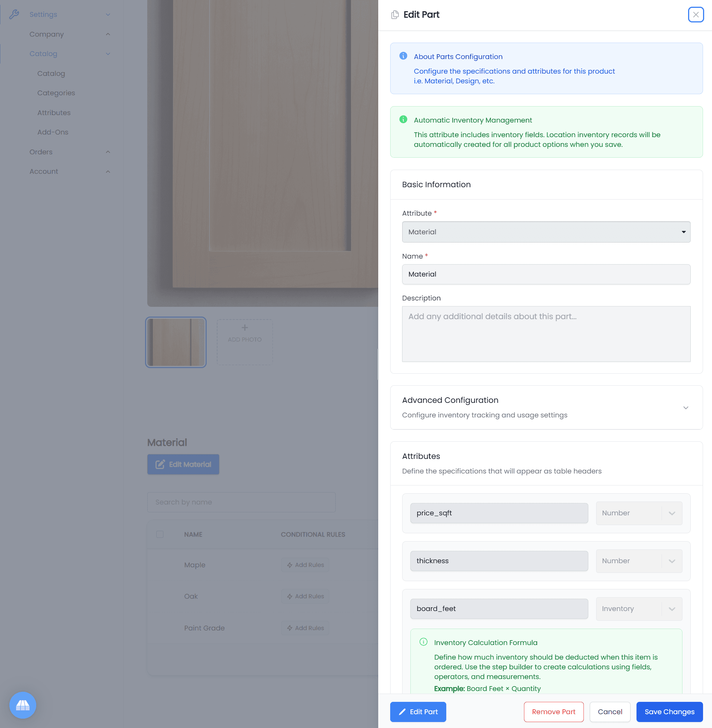The width and height of the screenshot is (712, 728).
Task: Click the Automatic Inventory Management info icon
Action: tap(403, 120)
